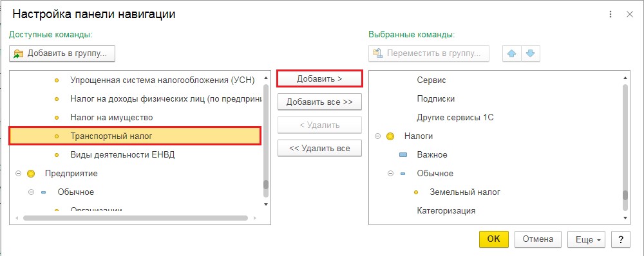Collapse the Налоги section in selected commands
644x256 pixels.
pyautogui.click(x=377, y=136)
